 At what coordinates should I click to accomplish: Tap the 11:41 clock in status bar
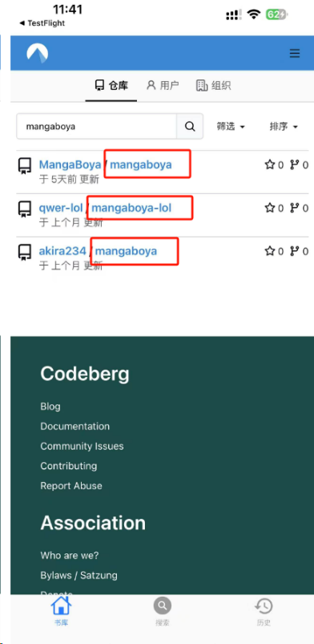pyautogui.click(x=68, y=9)
